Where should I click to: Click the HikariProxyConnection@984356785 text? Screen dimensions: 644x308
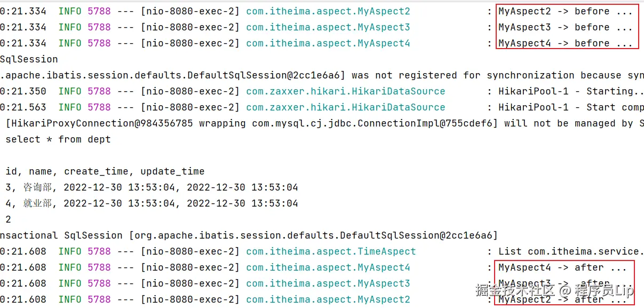point(101,123)
